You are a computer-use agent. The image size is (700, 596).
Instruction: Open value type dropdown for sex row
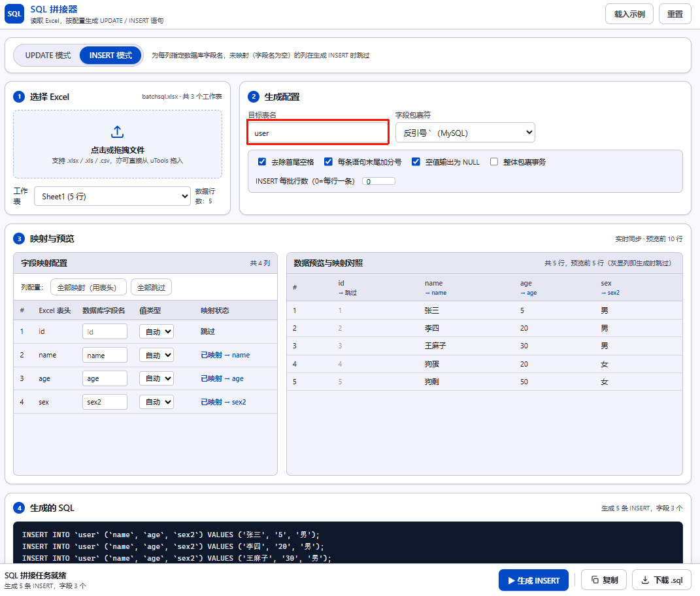156,402
